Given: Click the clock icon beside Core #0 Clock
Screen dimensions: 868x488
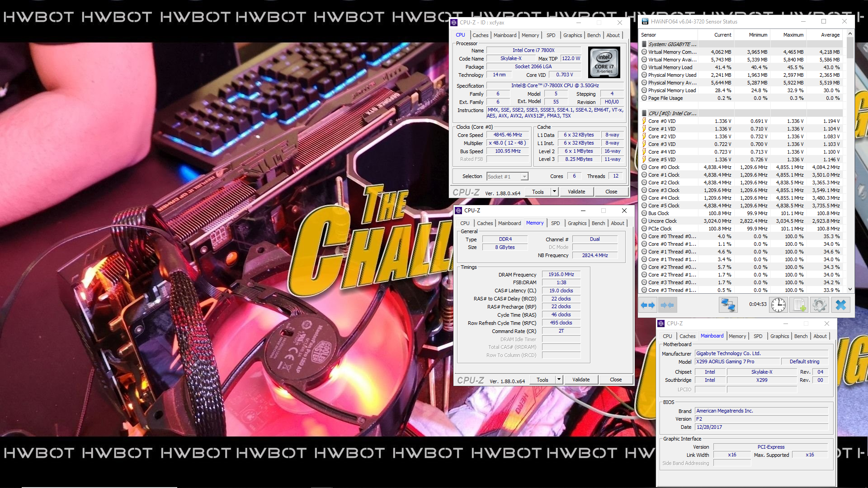Looking at the screenshot, I should coord(644,167).
